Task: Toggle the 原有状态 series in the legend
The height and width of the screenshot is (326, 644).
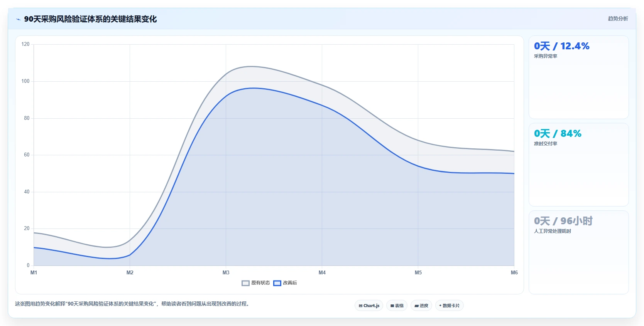Action: 256,283
